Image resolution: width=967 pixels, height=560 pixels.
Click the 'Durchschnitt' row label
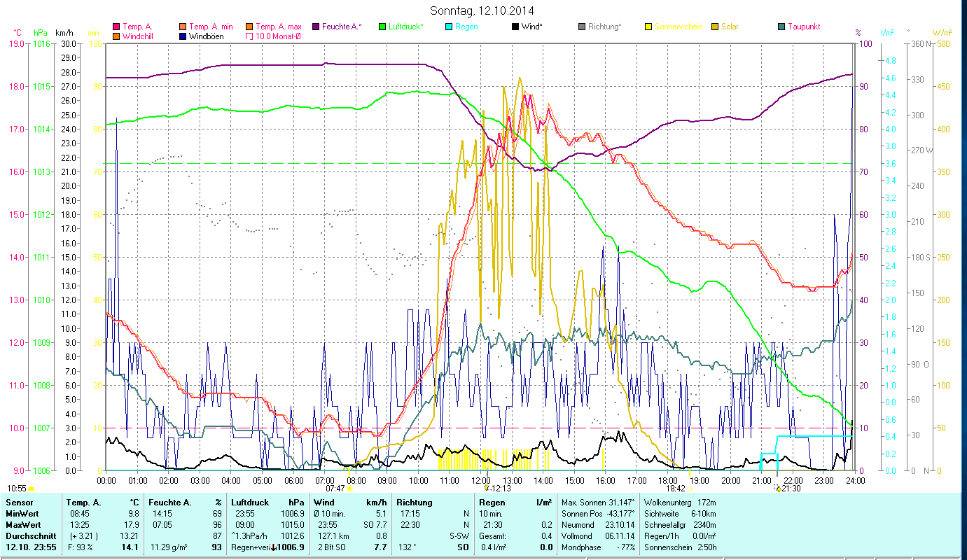click(29, 536)
